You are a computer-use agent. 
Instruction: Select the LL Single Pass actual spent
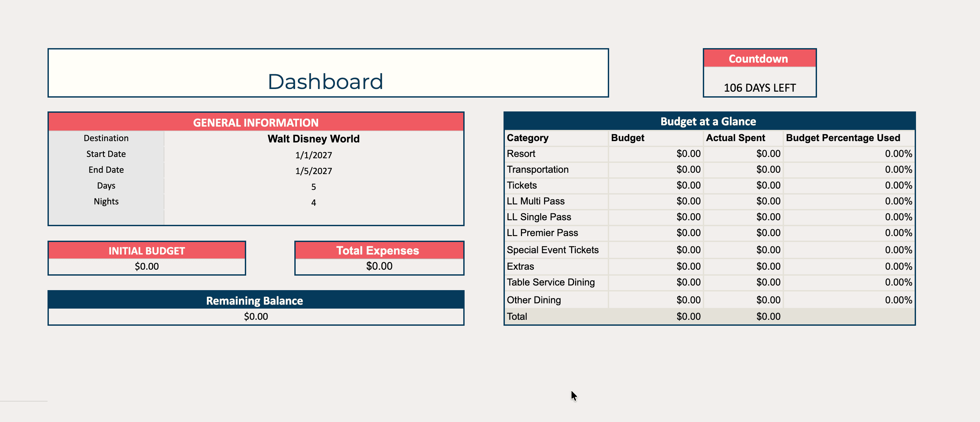click(x=743, y=217)
